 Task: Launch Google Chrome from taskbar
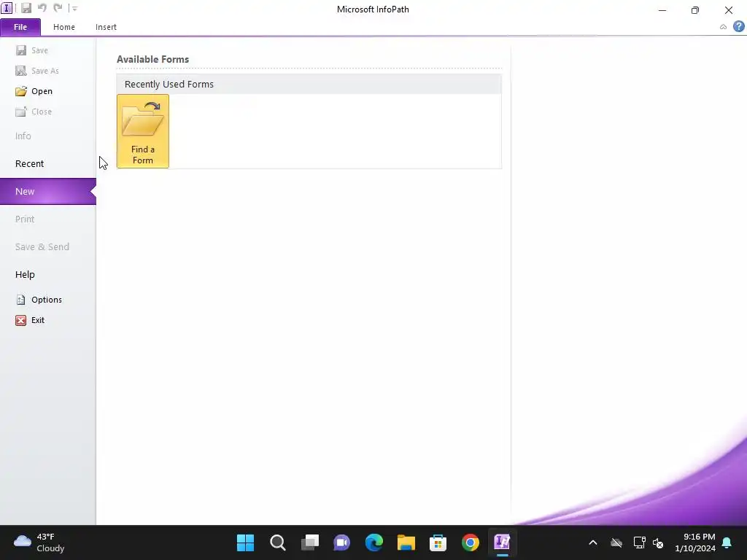click(x=471, y=542)
